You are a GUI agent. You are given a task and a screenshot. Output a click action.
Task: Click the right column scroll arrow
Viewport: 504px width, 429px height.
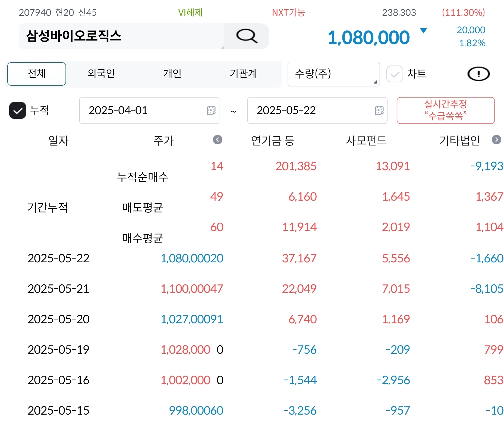[x=496, y=140]
